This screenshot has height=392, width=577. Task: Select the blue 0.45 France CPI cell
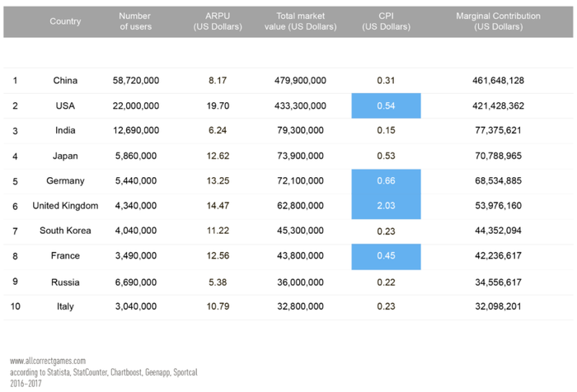tap(386, 256)
